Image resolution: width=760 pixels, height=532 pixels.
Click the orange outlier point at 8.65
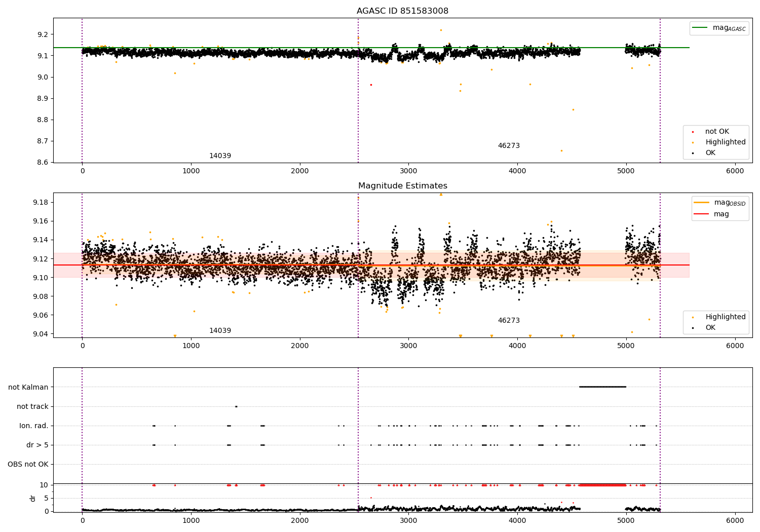coord(561,150)
